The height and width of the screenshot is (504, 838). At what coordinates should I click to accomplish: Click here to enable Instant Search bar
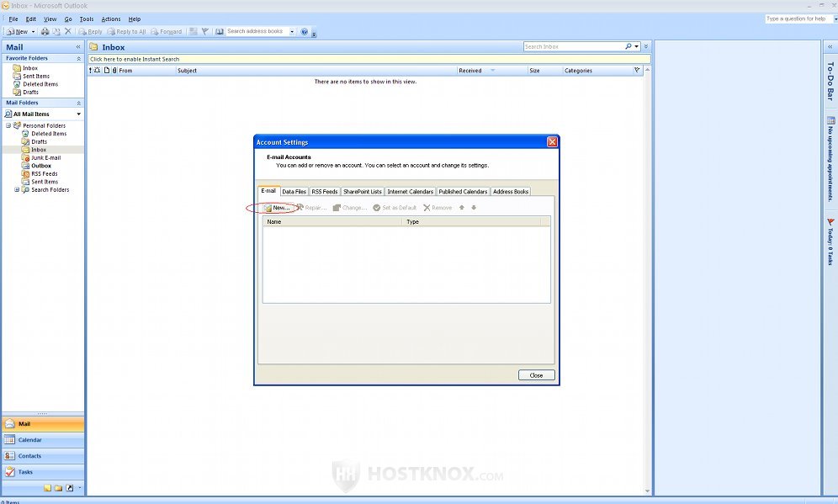point(369,60)
